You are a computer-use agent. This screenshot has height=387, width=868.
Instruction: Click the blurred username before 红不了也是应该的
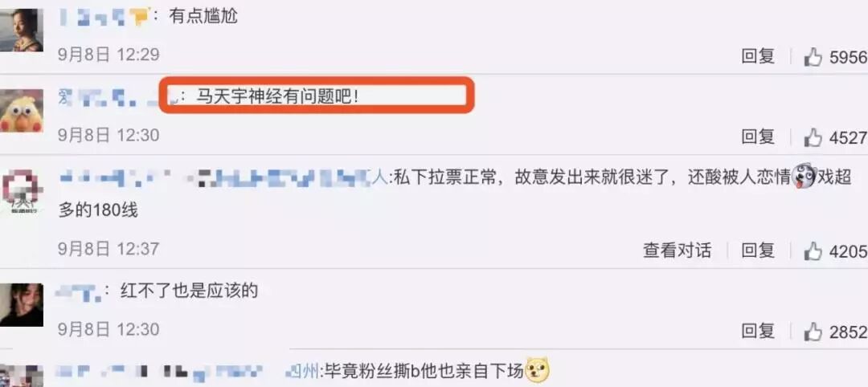pyautogui.click(x=79, y=291)
